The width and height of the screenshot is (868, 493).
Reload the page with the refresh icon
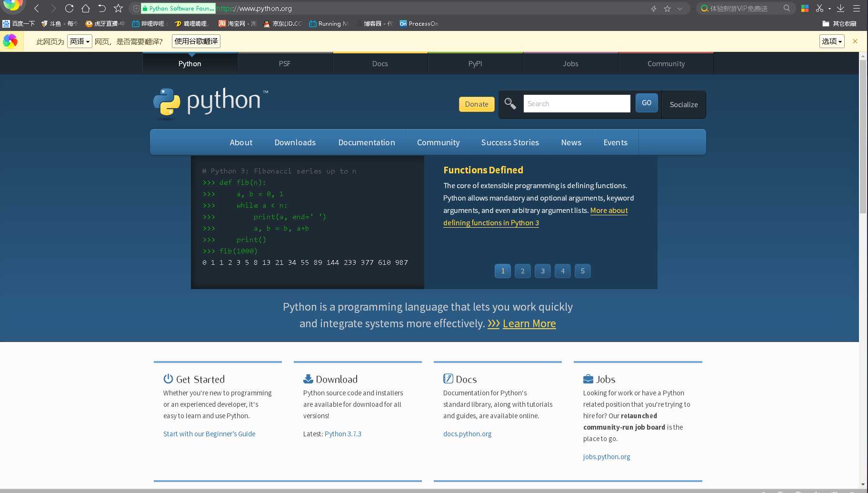69,8
